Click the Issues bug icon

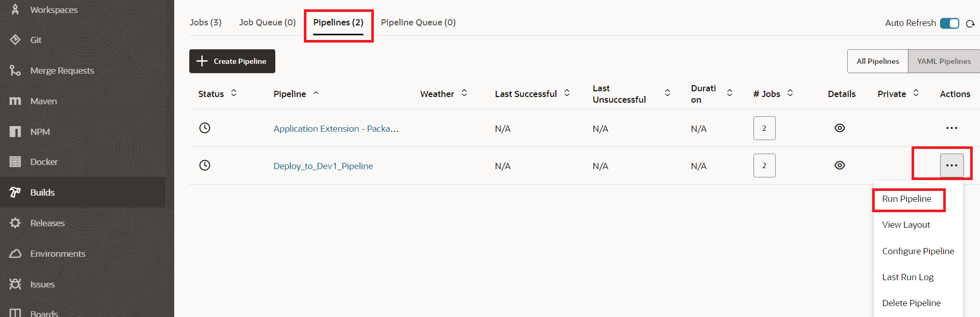15,284
